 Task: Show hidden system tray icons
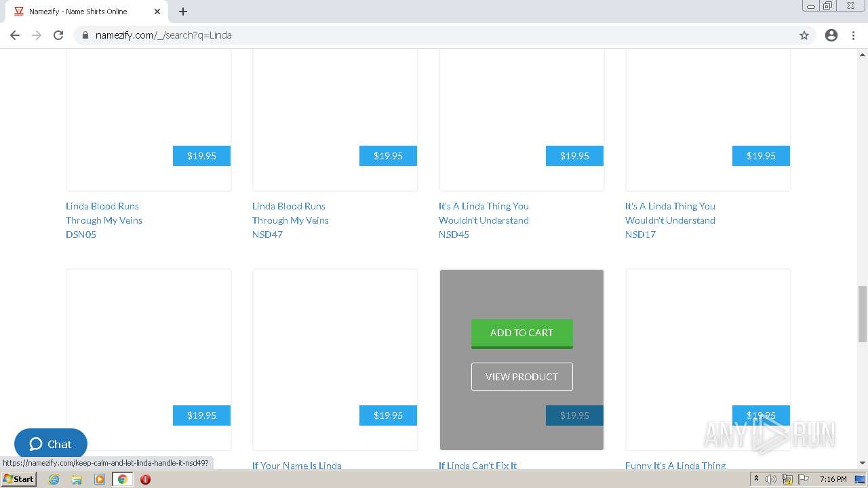coord(756,479)
